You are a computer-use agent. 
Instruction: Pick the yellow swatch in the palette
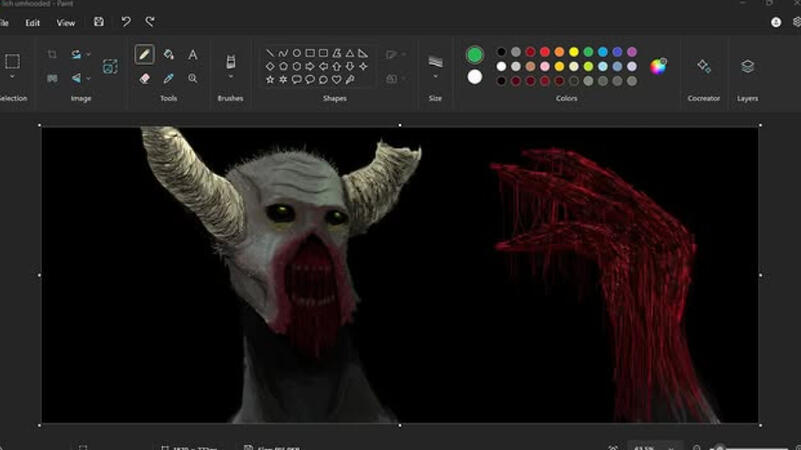click(x=574, y=52)
